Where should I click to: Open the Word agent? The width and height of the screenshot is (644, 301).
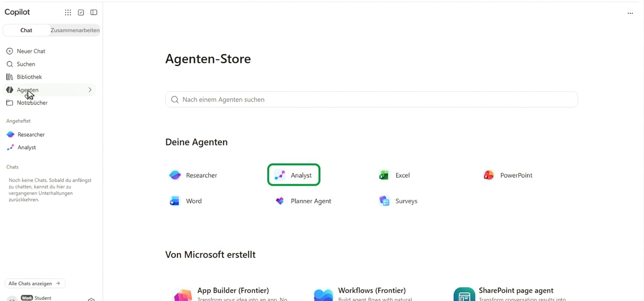click(x=186, y=201)
